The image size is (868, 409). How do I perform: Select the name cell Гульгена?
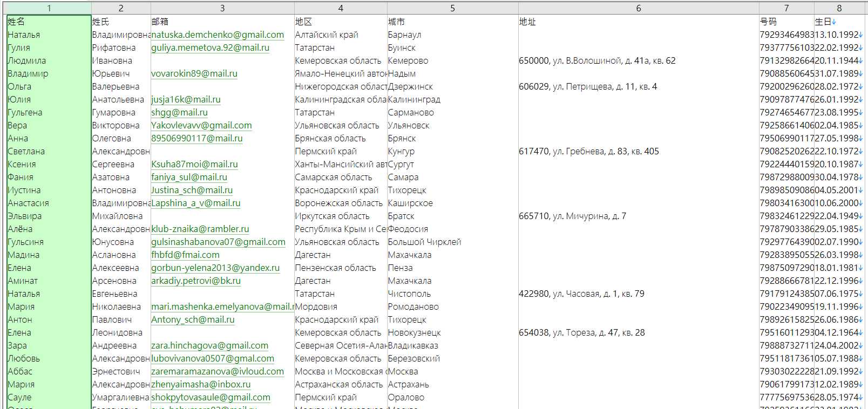(49, 112)
